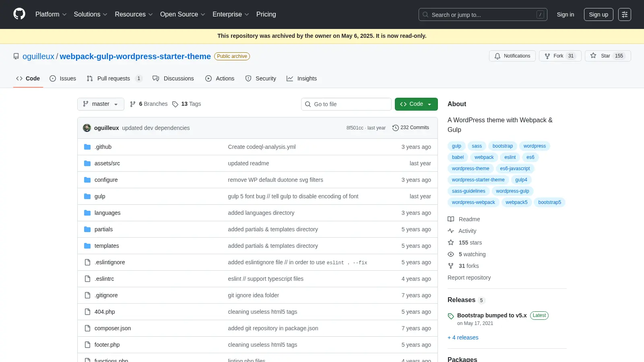The width and height of the screenshot is (644, 362).
Task: Select the sass-guidelines topic tag
Action: 469,191
